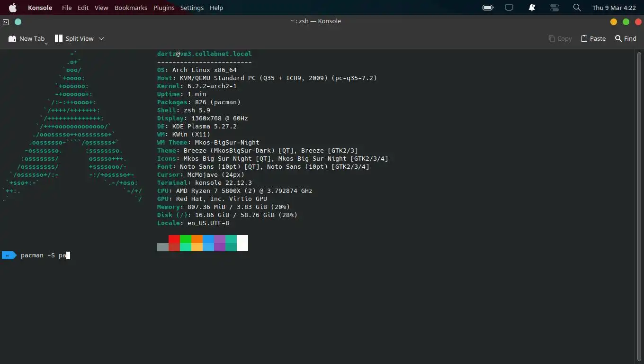Click the 'Shell: zsh 5.9' line
The image size is (644, 364).
point(184,110)
